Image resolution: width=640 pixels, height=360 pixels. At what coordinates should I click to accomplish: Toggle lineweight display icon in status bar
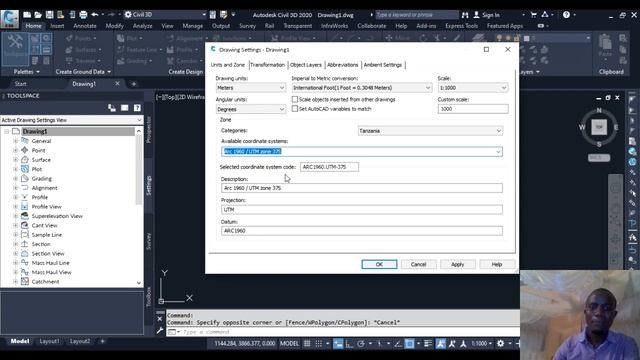(428, 344)
